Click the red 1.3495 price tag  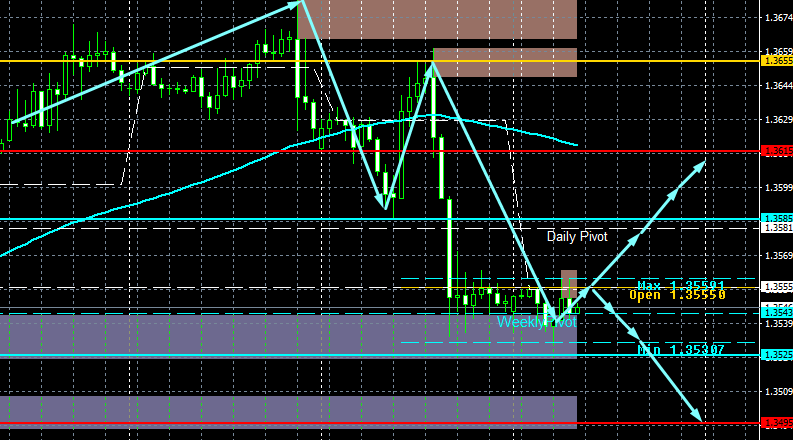click(x=777, y=423)
